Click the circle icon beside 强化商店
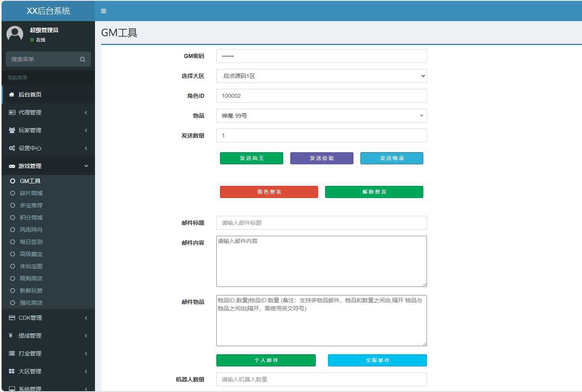582x392 pixels. coord(13,303)
